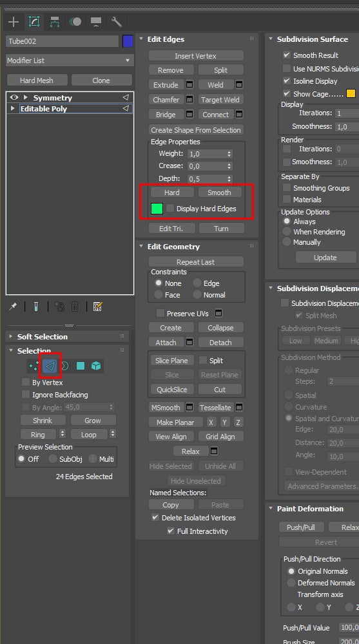Viewport: 359px width, 644px height.
Task: Select Polygon sub-object level icon
Action: [81, 366]
